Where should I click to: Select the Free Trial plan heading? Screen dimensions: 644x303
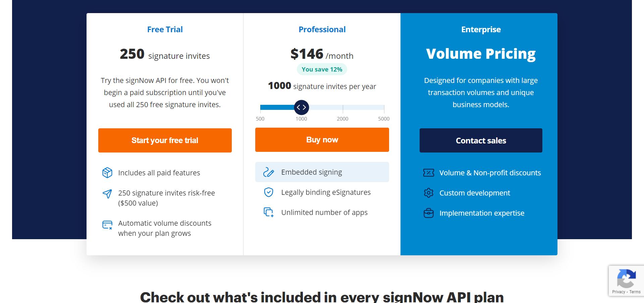165,30
